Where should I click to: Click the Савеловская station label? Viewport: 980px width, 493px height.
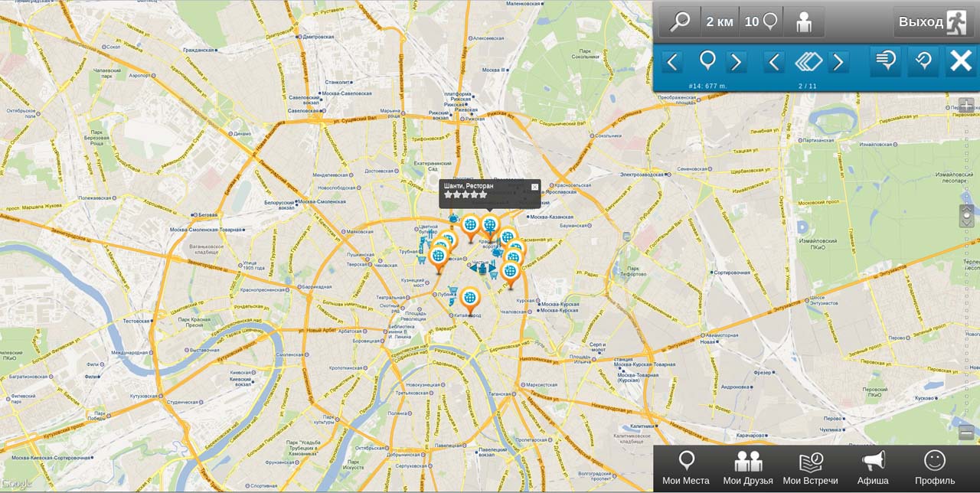302,110
